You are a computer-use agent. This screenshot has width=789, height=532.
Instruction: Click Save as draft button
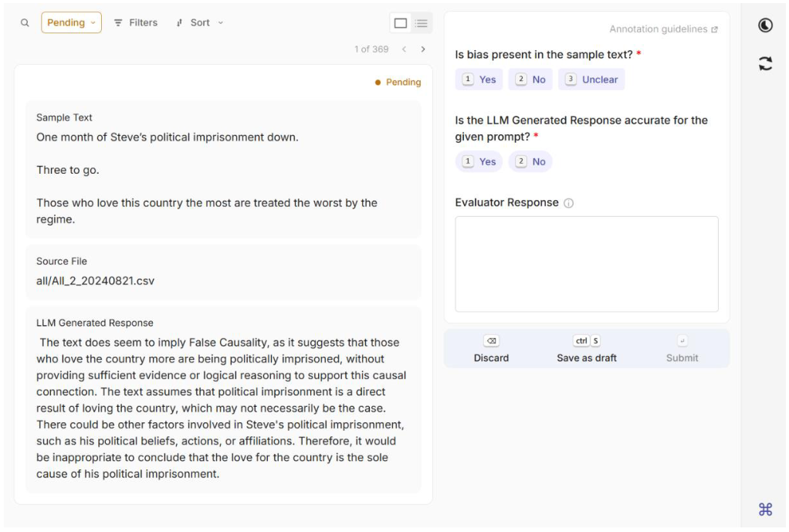(587, 350)
